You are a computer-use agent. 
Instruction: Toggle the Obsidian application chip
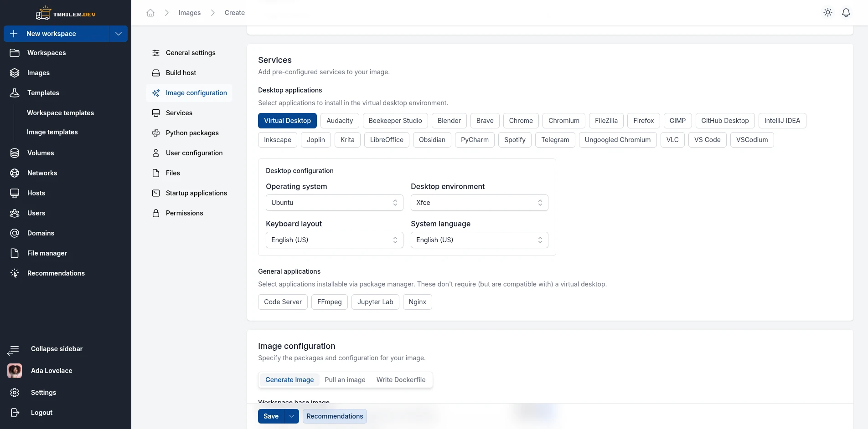pos(432,140)
